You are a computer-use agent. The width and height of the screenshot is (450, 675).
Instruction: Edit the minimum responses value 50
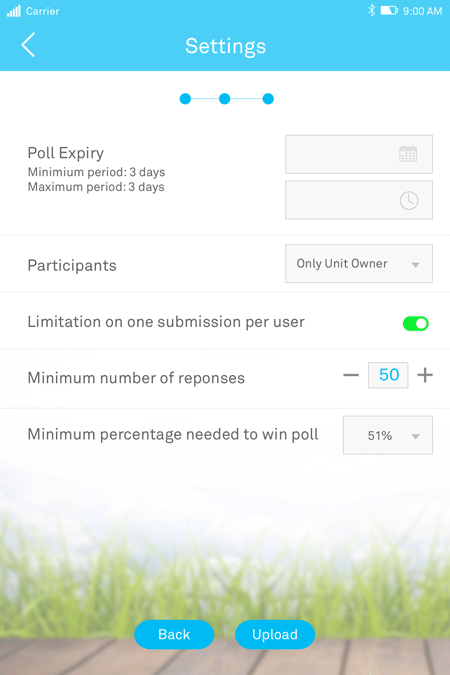(388, 375)
